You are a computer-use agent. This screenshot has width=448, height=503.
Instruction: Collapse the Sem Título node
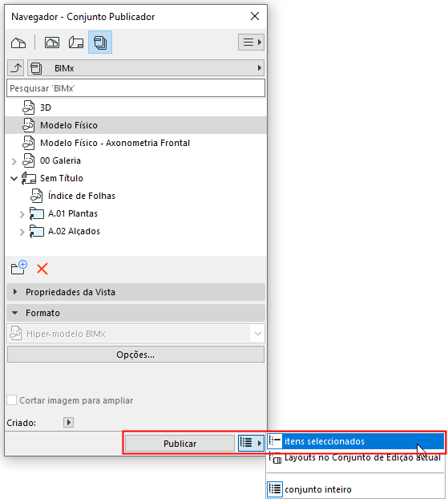pos(14,178)
